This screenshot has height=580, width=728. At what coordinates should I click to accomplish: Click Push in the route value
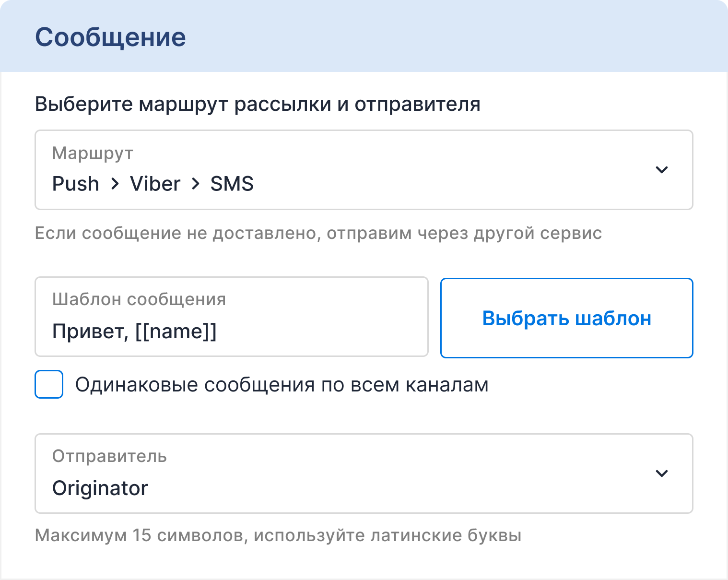(75, 184)
